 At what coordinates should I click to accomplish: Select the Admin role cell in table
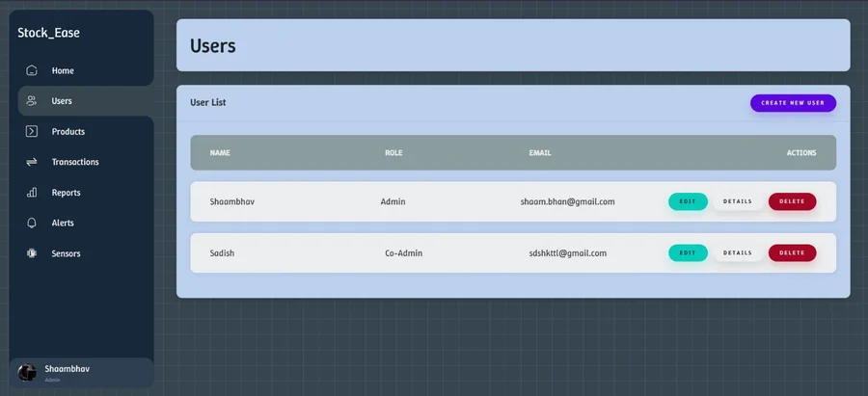(393, 202)
